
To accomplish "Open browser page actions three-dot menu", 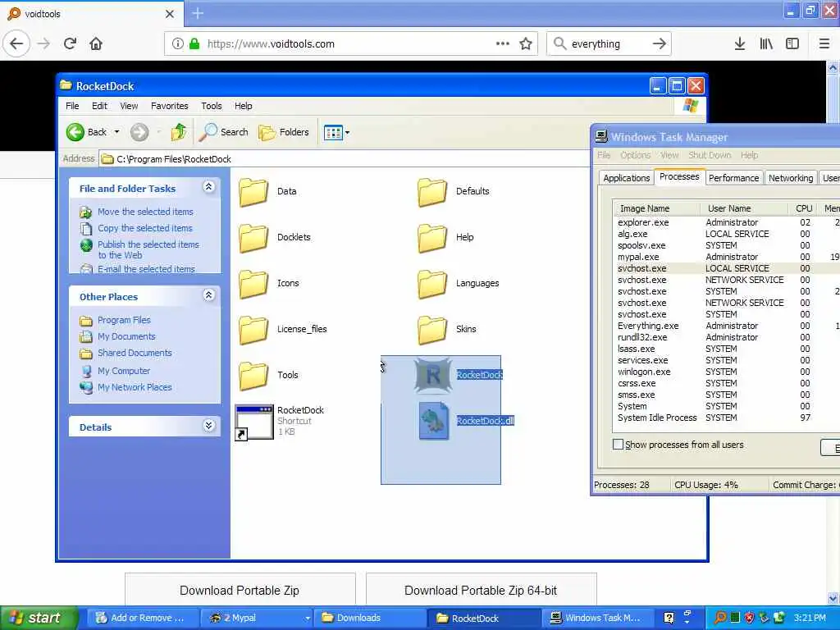I will 503,44.
